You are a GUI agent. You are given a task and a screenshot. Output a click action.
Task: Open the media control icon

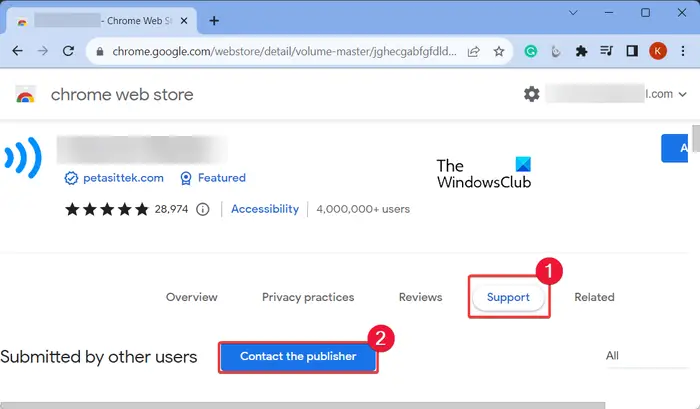(606, 51)
